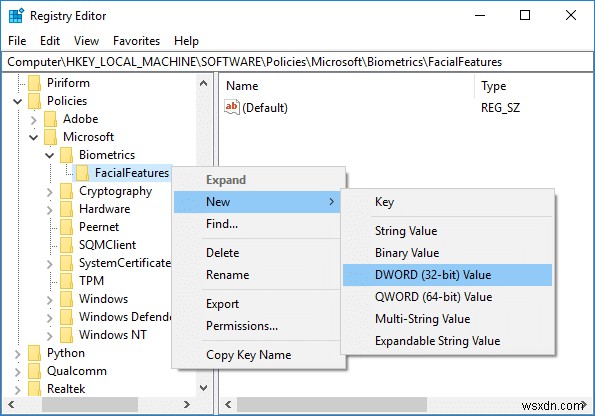Click the Qualcomm folder icon
The image size is (595, 416).
(35, 371)
